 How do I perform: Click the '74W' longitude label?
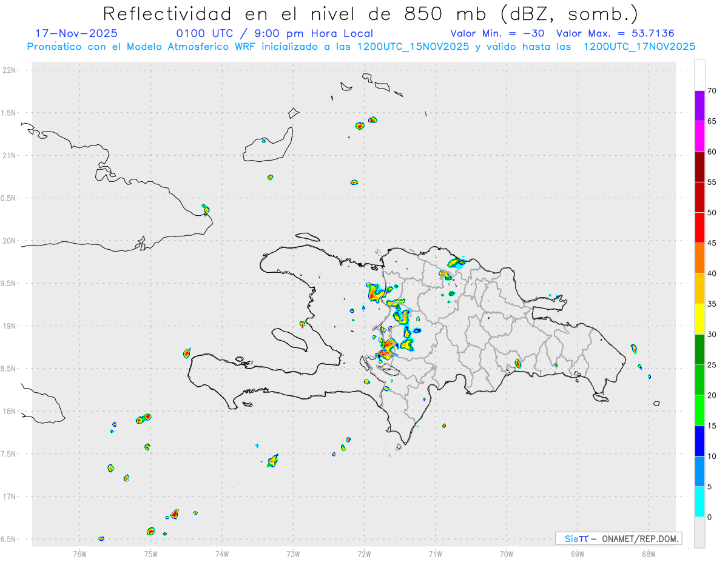[x=222, y=554]
